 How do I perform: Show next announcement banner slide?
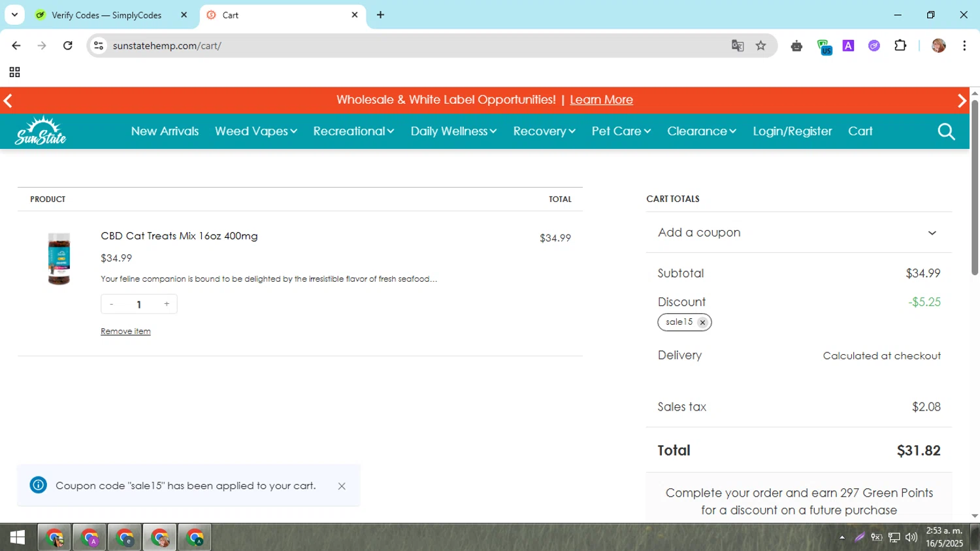[962, 101]
